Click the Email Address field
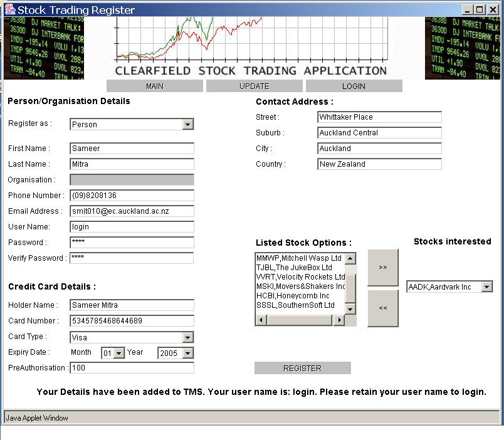 pyautogui.click(x=132, y=211)
